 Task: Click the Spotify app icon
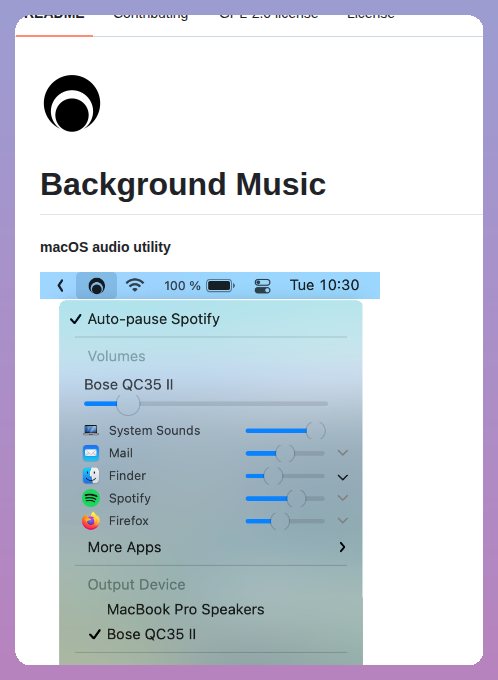click(x=91, y=498)
